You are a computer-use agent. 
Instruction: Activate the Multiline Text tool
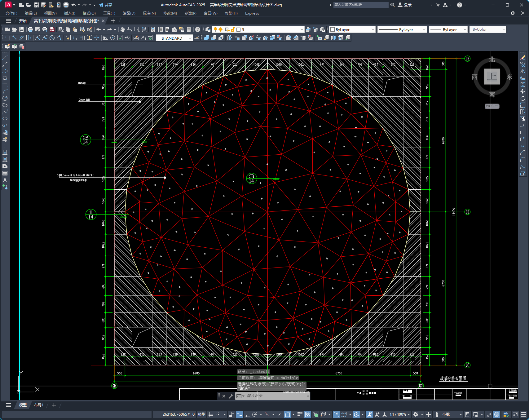(5, 180)
